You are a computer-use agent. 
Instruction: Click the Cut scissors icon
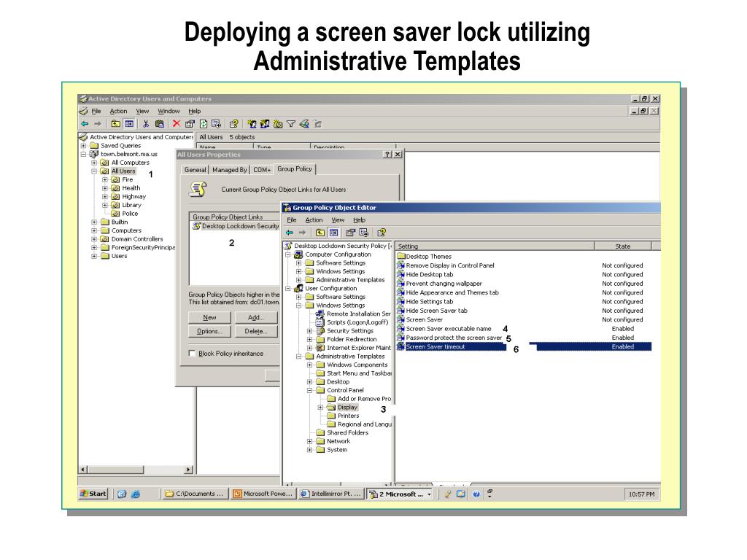pos(146,124)
